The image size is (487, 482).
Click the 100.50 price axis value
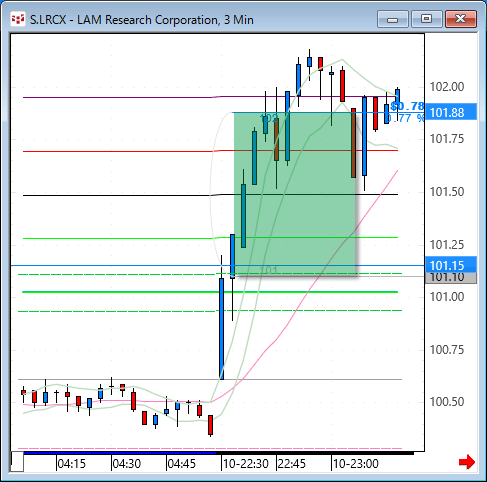coord(447,402)
